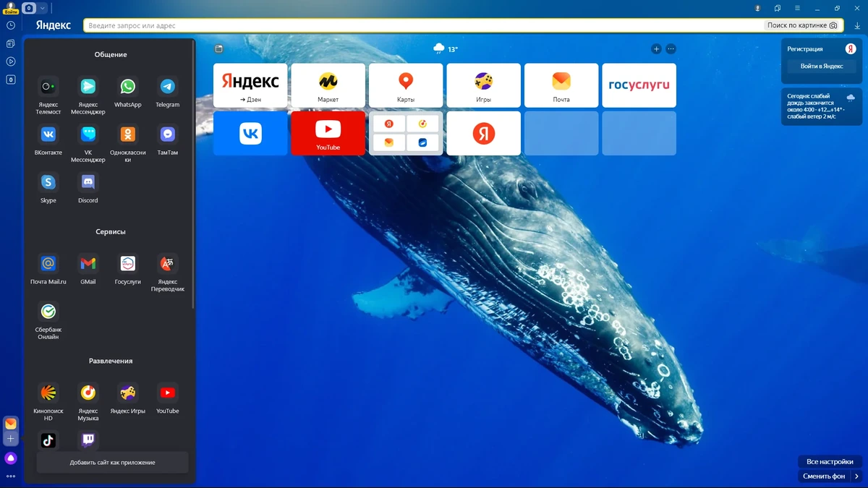The width and height of the screenshot is (868, 488).
Task: Open the folder tile with four icons
Action: 406,133
